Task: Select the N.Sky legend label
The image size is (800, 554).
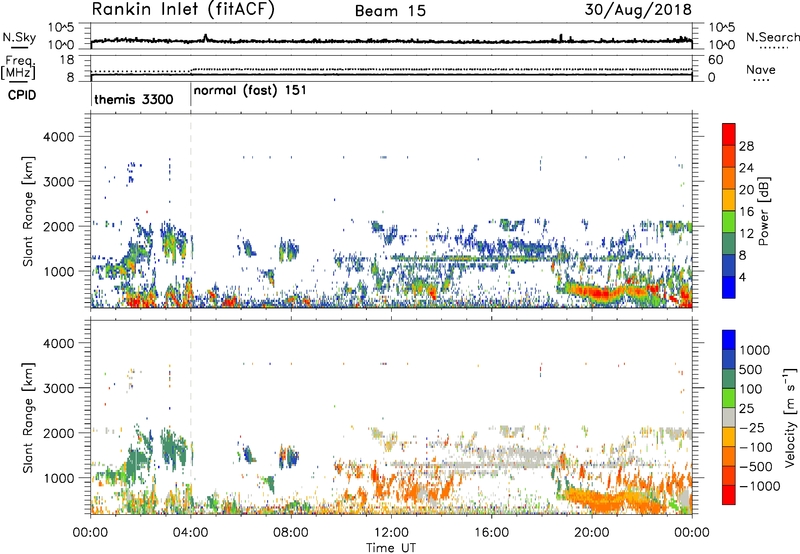Action: [x=19, y=37]
